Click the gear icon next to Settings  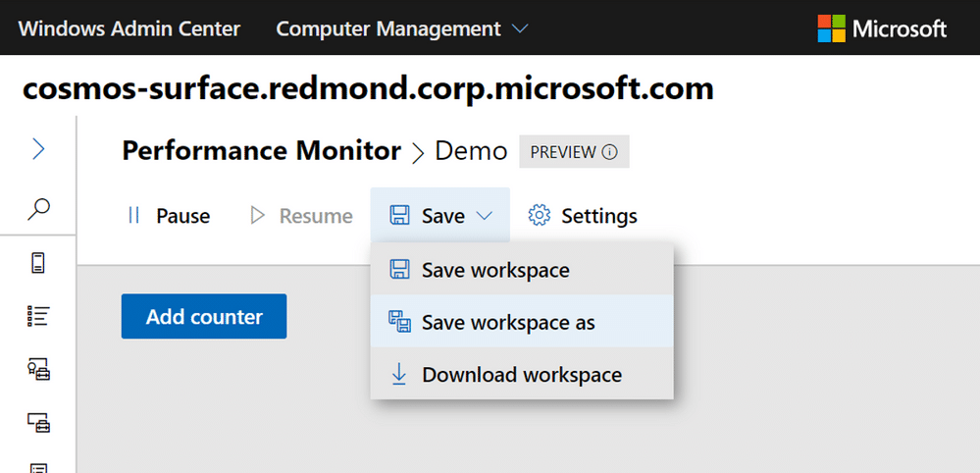coord(539,215)
